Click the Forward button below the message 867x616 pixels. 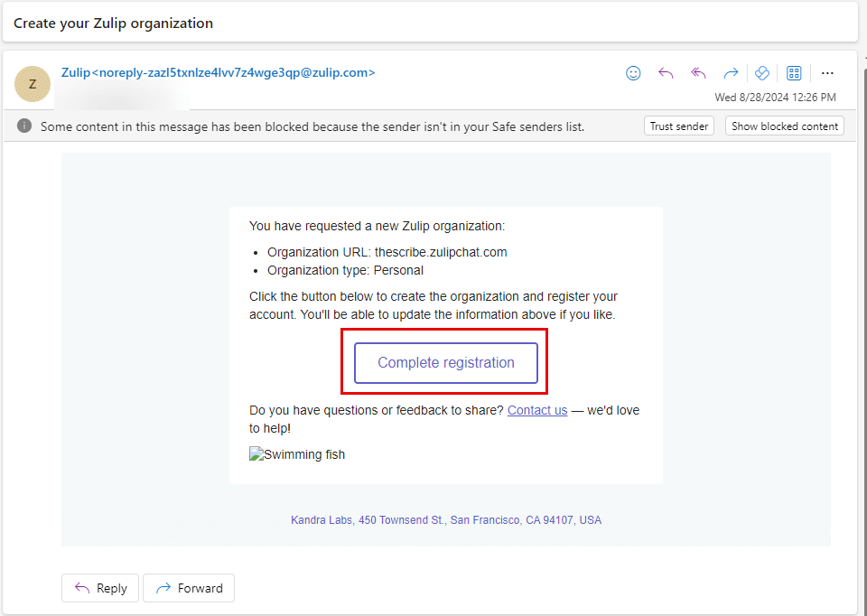189,588
